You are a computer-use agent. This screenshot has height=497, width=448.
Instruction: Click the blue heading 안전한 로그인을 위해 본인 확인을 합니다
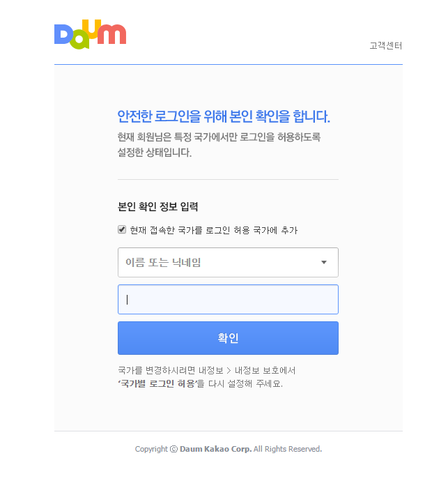(x=224, y=116)
